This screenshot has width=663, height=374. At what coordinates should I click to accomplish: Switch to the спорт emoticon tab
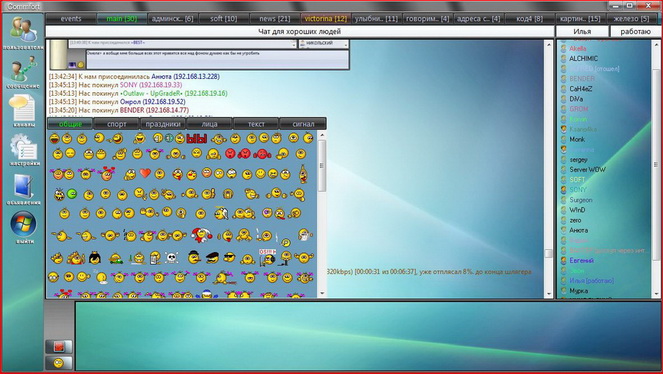(117, 124)
